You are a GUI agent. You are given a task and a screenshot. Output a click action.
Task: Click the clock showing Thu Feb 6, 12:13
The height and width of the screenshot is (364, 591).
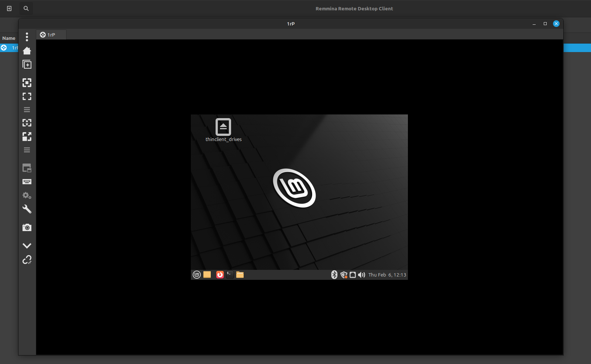(387, 275)
